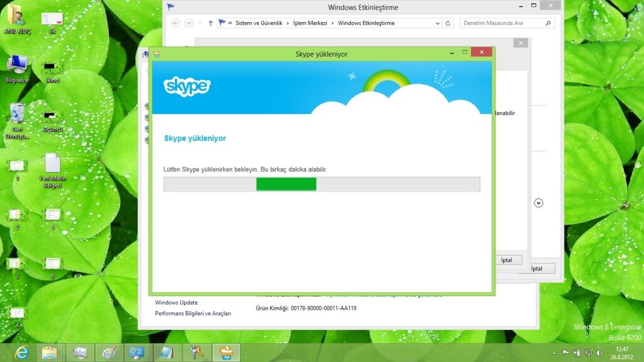
Task: Open the Windows Update link
Action: (176, 303)
